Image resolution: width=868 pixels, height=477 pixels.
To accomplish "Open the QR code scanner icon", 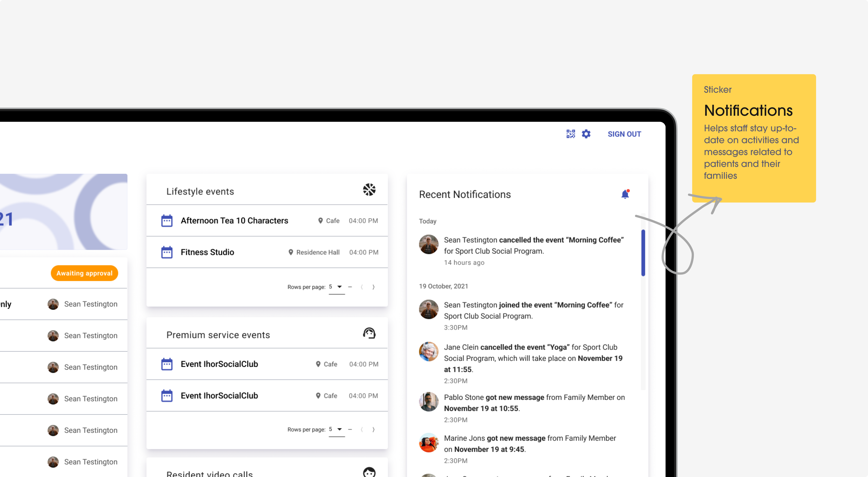I will click(x=571, y=134).
